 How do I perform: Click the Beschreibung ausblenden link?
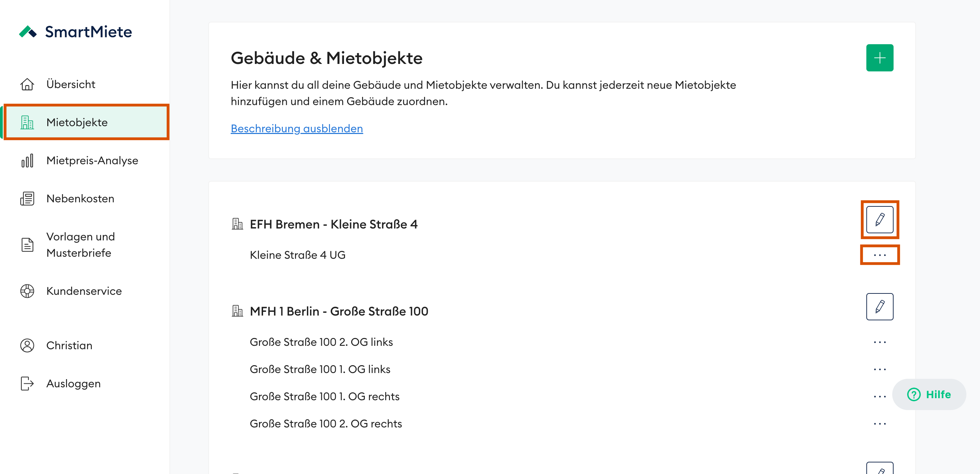(296, 129)
